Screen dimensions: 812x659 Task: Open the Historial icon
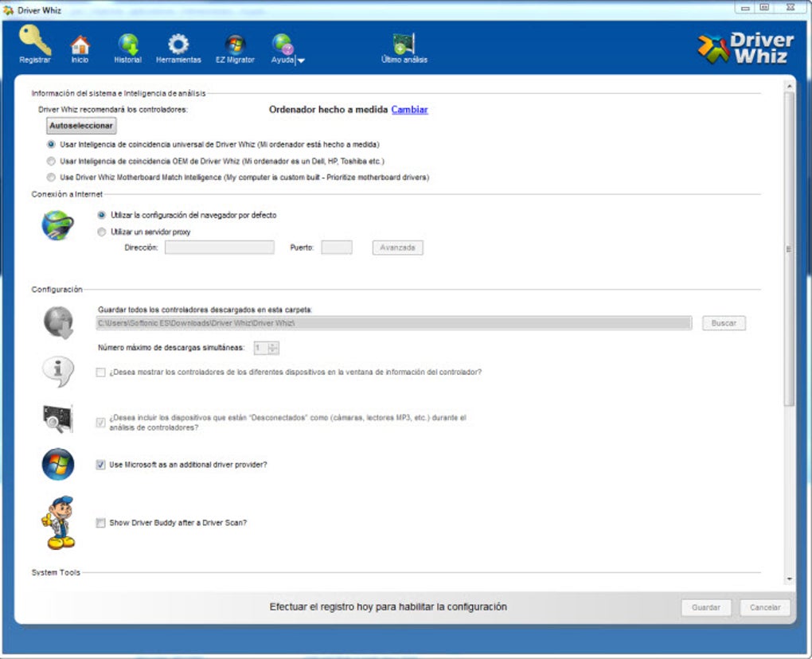[128, 45]
